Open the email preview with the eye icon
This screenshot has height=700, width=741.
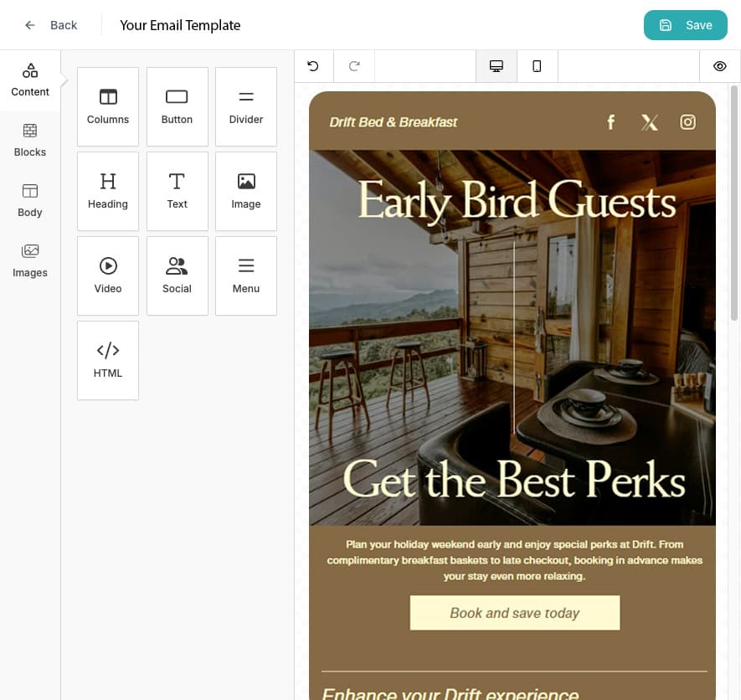point(719,65)
